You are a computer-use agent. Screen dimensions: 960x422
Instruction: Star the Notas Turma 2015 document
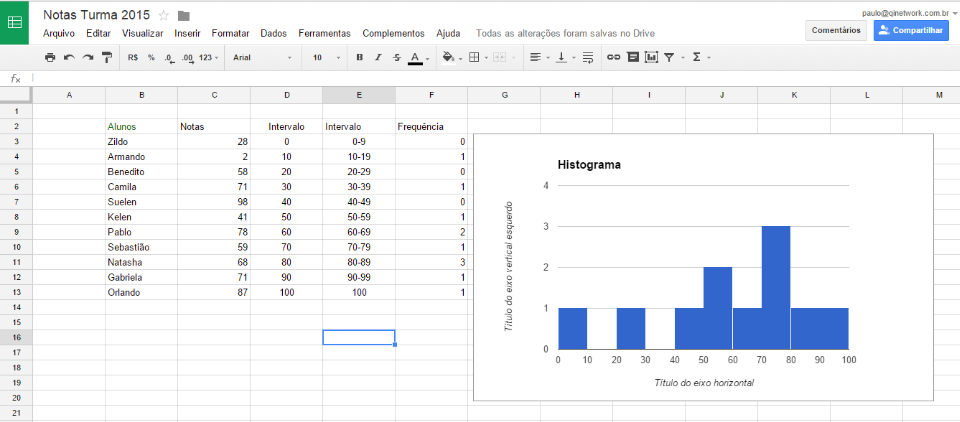163,15
